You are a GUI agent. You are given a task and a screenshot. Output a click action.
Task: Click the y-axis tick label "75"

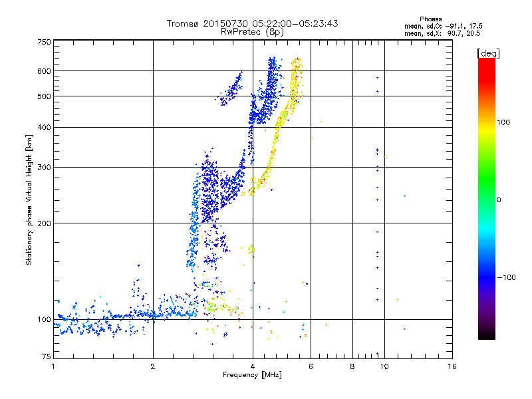tap(47, 356)
